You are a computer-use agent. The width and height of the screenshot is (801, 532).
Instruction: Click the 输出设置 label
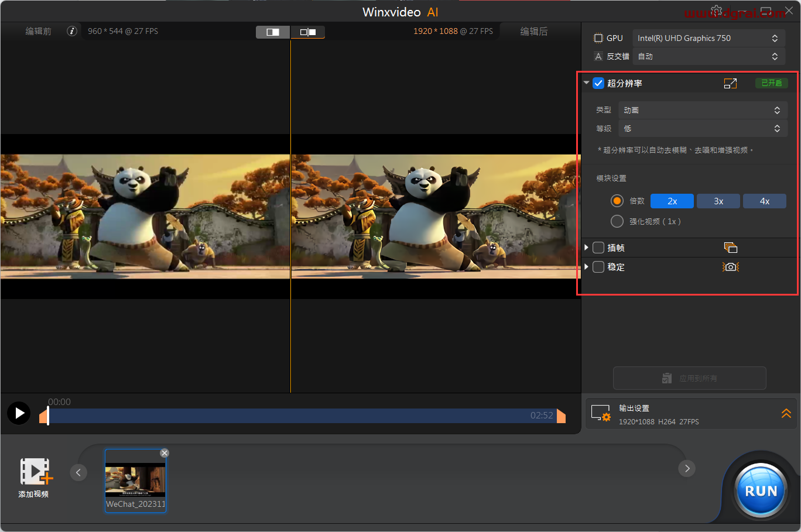634,408
